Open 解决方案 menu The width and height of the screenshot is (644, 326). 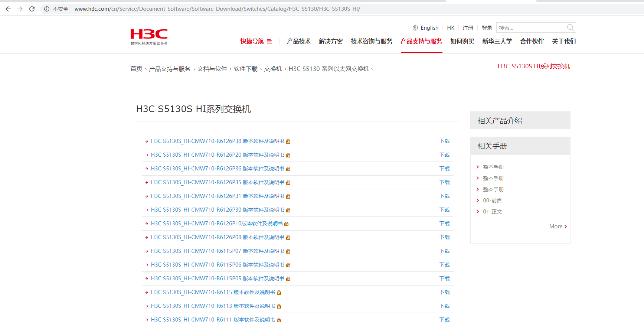(x=331, y=41)
